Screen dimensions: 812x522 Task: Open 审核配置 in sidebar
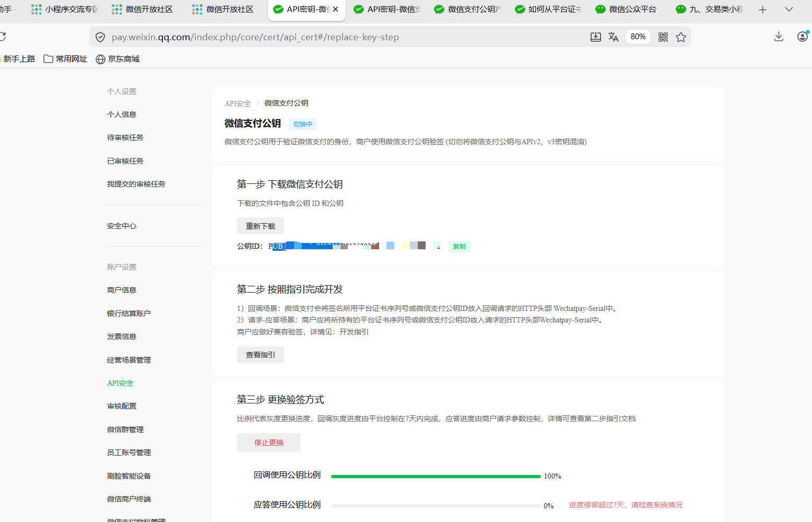[x=122, y=406]
